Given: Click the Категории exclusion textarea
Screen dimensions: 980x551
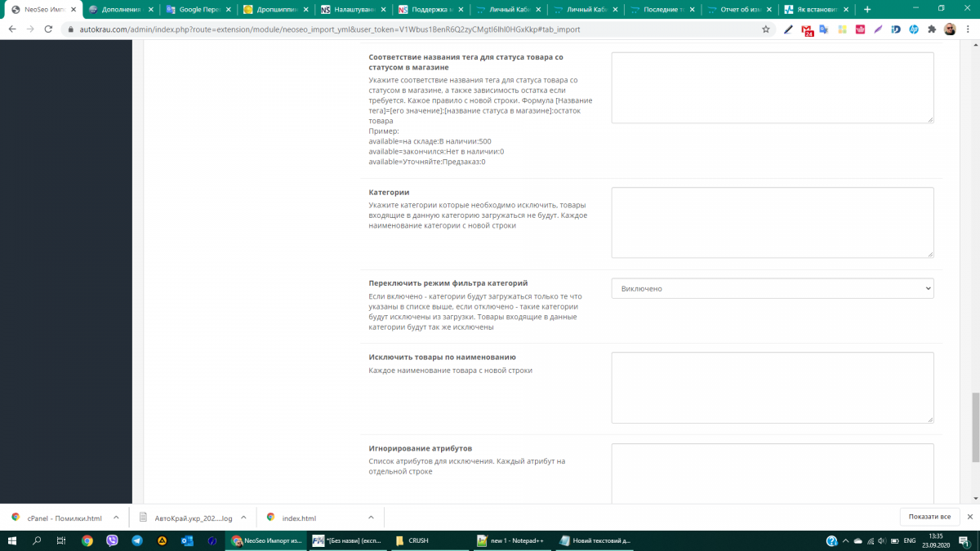Looking at the screenshot, I should tap(773, 223).
